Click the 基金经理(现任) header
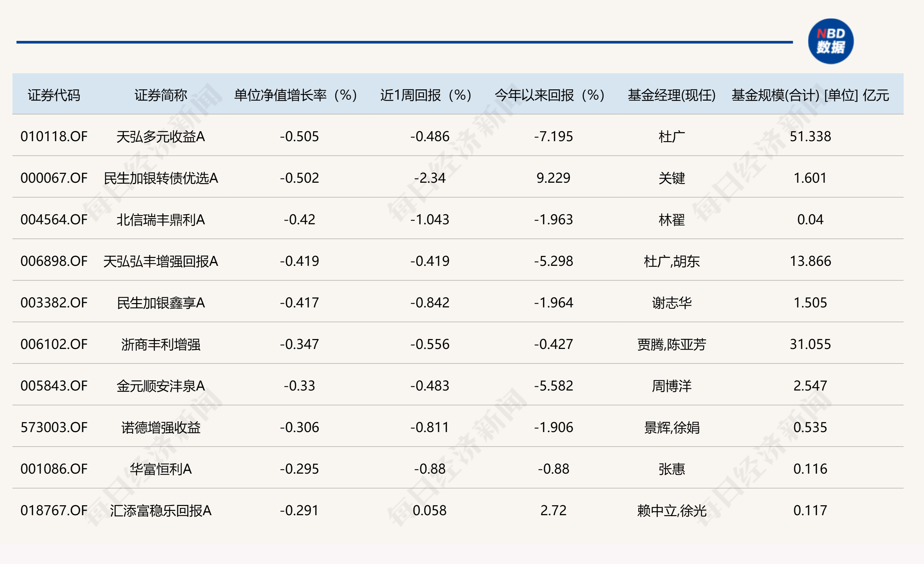Image resolution: width=924 pixels, height=564 pixels. click(x=672, y=95)
